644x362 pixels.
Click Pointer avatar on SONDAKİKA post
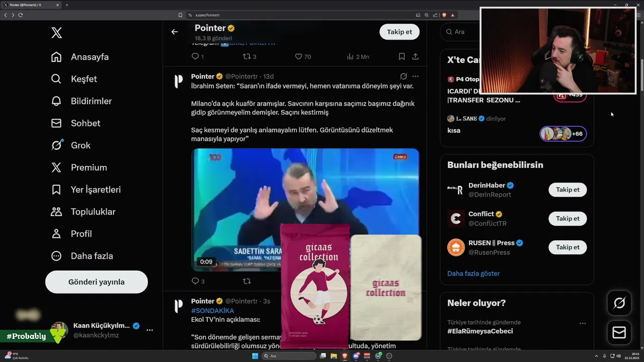pyautogui.click(x=178, y=306)
